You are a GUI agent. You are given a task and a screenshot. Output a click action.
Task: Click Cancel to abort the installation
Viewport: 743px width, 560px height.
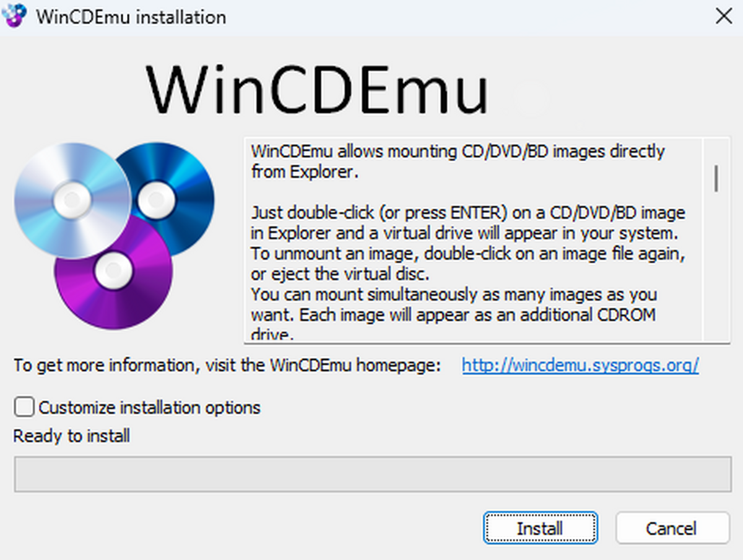pos(672,528)
